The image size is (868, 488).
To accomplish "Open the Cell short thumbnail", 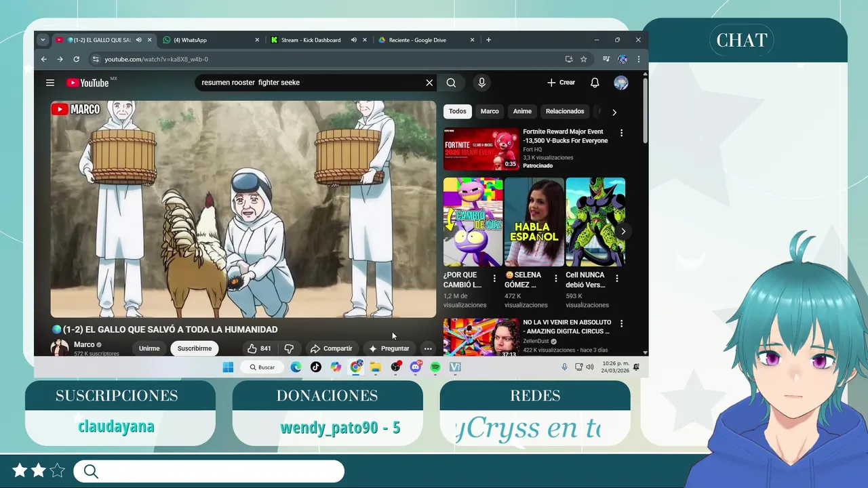I will [x=595, y=222].
